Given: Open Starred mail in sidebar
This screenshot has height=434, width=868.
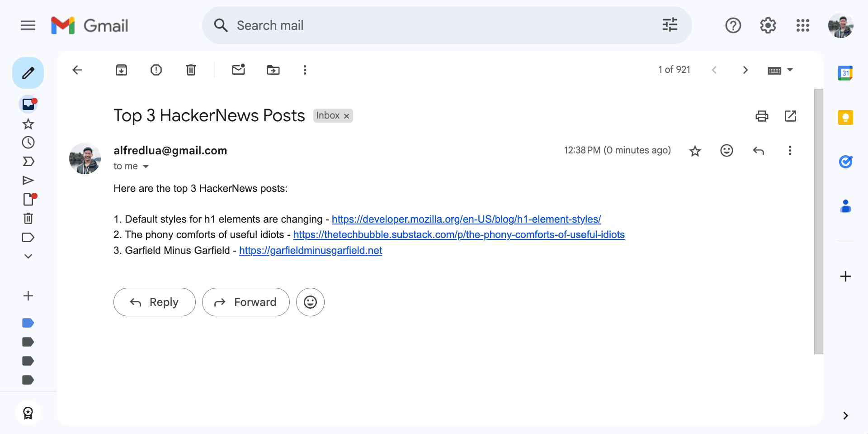Looking at the screenshot, I should 28,124.
